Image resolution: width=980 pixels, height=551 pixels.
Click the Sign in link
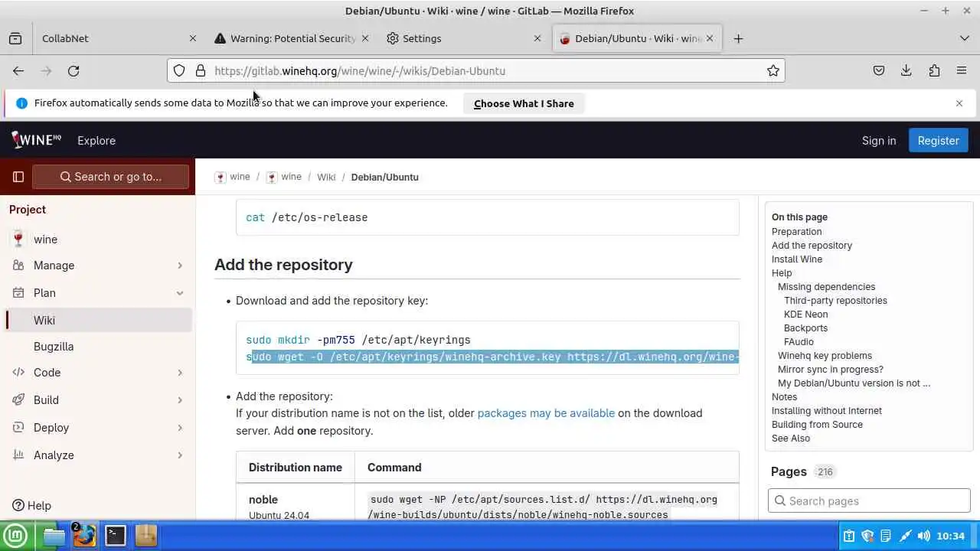pyautogui.click(x=879, y=141)
